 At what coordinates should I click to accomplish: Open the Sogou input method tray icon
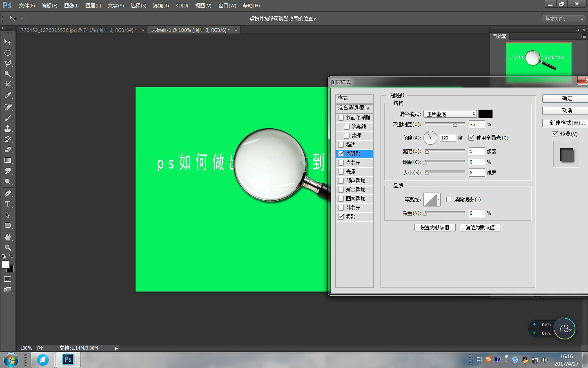click(x=488, y=359)
